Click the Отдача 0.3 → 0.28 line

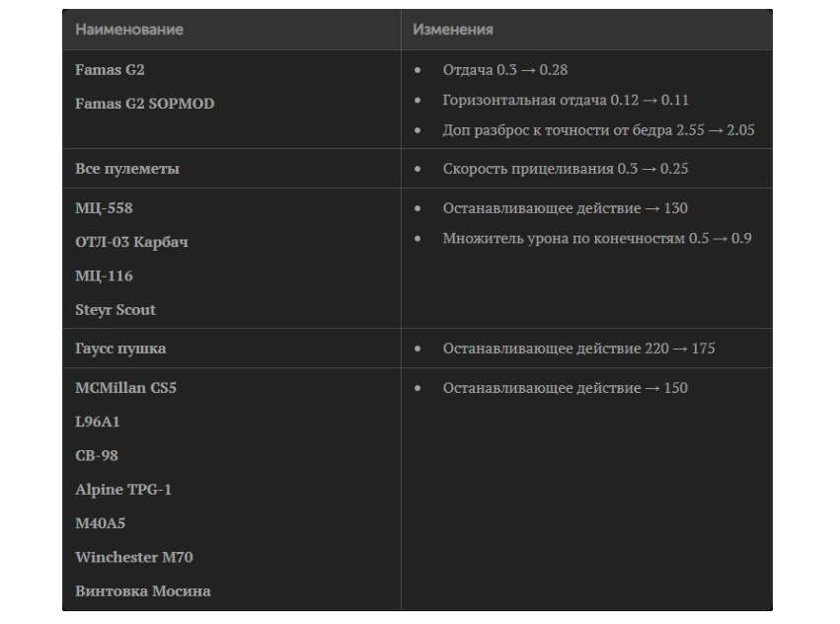[x=504, y=70]
